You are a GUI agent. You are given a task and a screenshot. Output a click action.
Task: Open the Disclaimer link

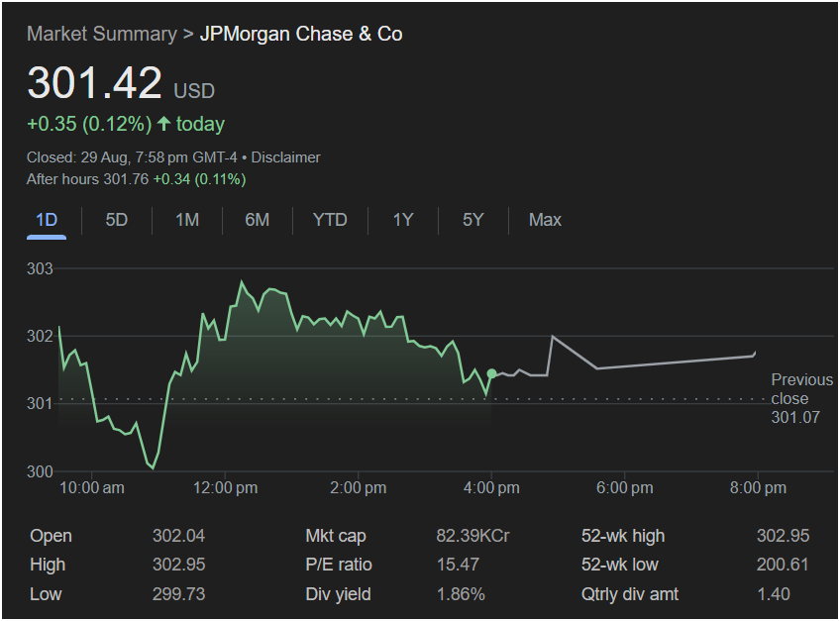point(285,157)
